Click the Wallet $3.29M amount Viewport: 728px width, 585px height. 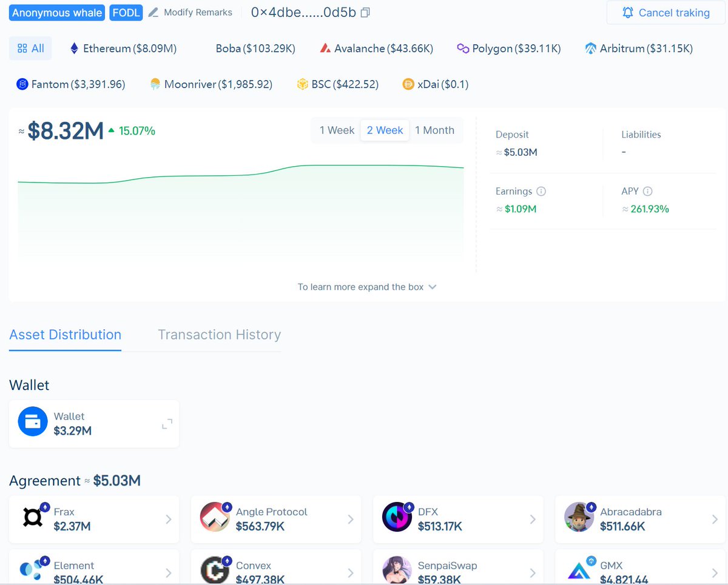tap(73, 431)
